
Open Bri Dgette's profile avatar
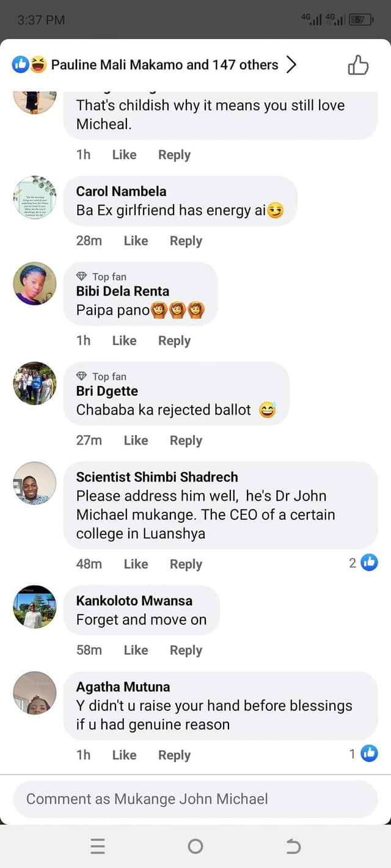click(x=35, y=383)
